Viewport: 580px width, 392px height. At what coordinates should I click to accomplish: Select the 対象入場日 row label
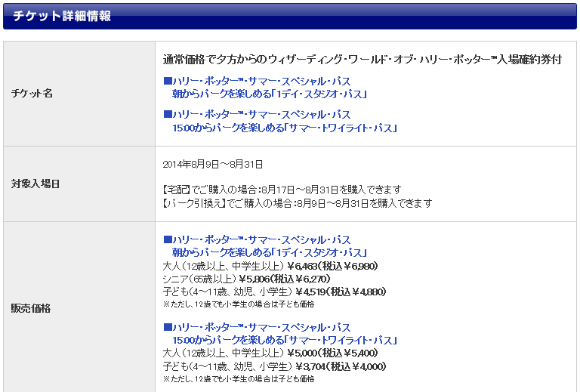coord(35,184)
